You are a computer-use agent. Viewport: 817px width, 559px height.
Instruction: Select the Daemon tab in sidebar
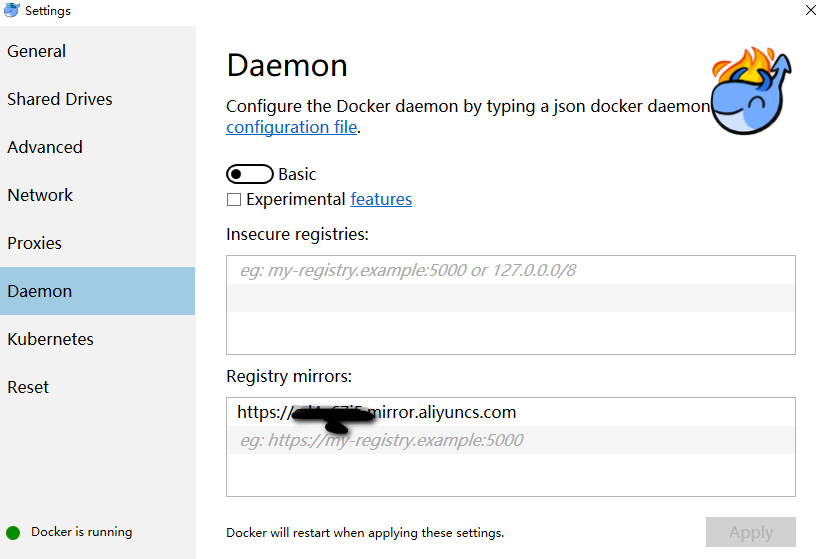[x=40, y=291]
